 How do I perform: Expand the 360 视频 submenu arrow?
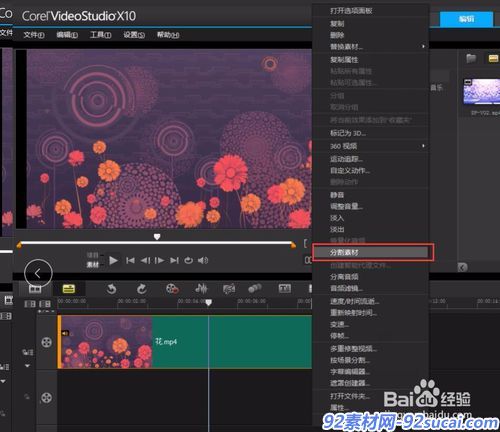pyautogui.click(x=423, y=146)
